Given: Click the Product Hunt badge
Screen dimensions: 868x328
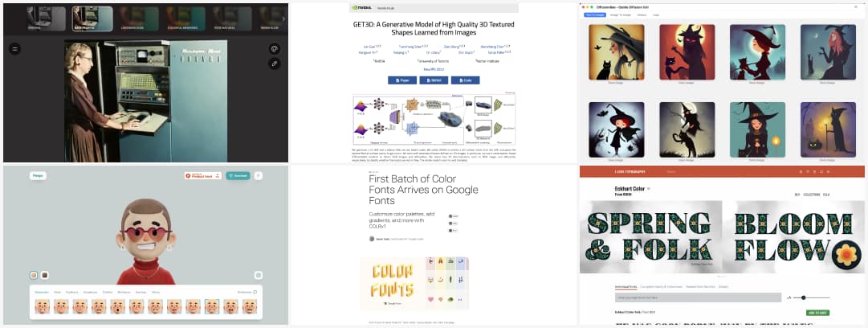Looking at the screenshot, I should click(202, 175).
